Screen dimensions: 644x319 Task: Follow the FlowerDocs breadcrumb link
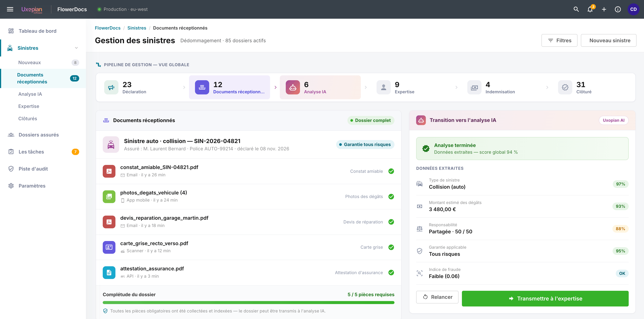(x=108, y=28)
